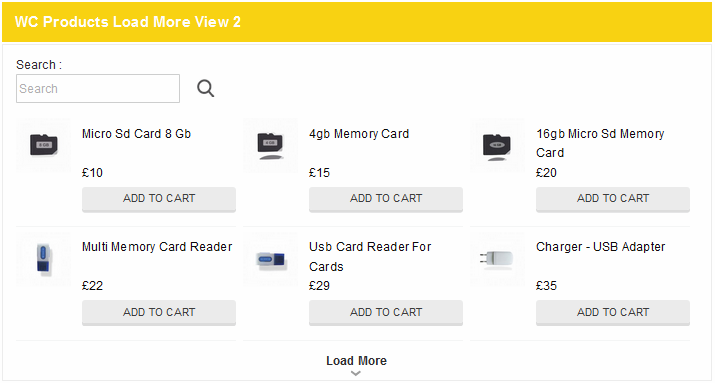Image resolution: width=715 pixels, height=383 pixels.
Task: Open the 4gb Memory Card product image
Action: coord(270,145)
